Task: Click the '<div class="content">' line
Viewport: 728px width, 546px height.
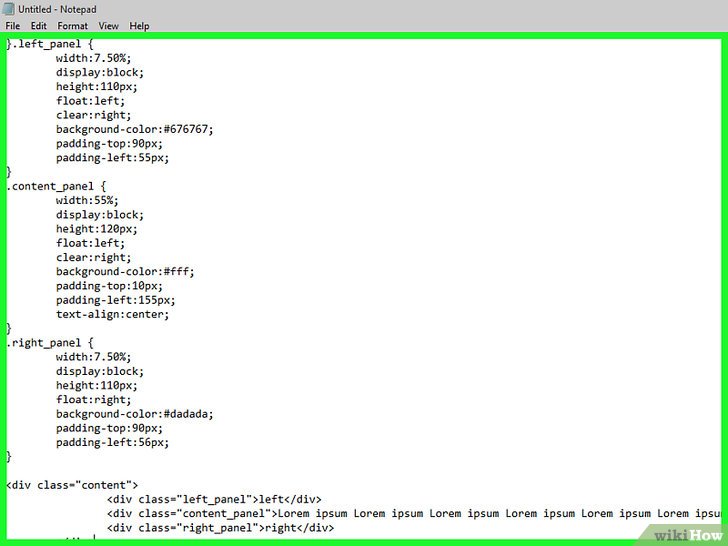Action: coord(72,485)
